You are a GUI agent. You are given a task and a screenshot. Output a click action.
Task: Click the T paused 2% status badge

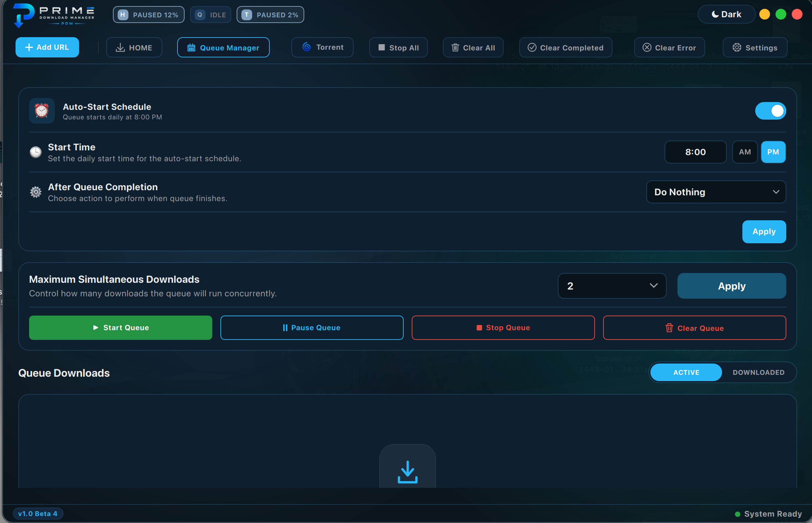pyautogui.click(x=270, y=15)
